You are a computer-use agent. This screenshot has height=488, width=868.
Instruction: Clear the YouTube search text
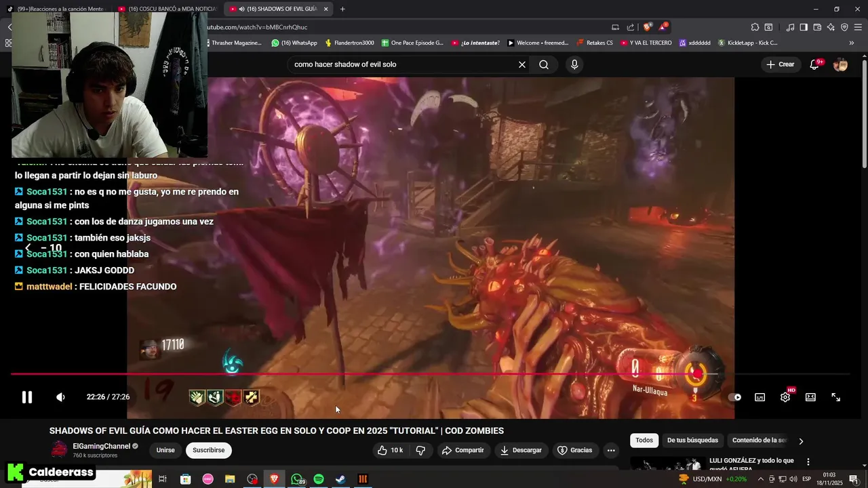pos(522,64)
